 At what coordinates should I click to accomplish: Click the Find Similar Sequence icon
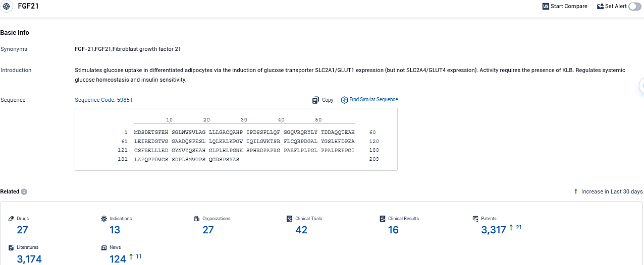click(345, 100)
